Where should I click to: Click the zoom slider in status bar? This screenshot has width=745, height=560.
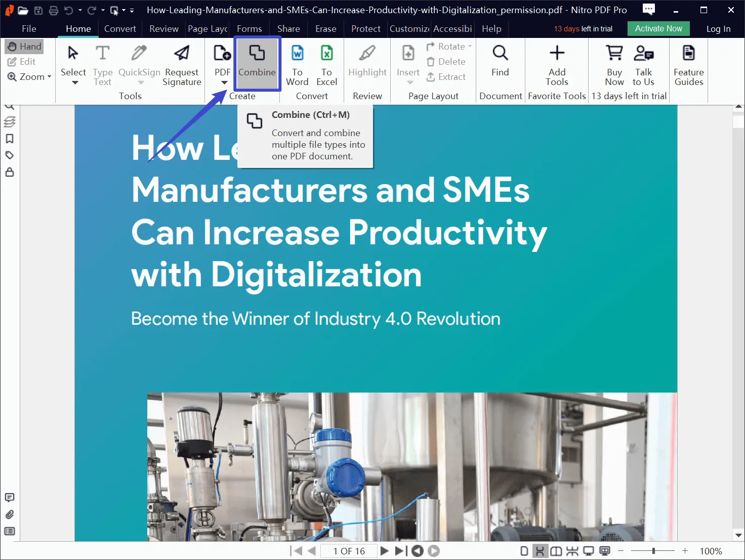coord(653,551)
